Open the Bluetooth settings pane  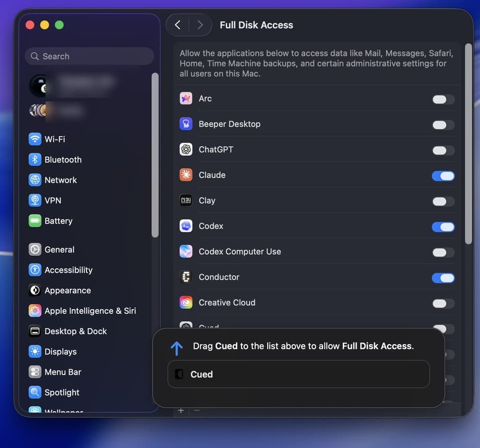pyautogui.click(x=88, y=160)
